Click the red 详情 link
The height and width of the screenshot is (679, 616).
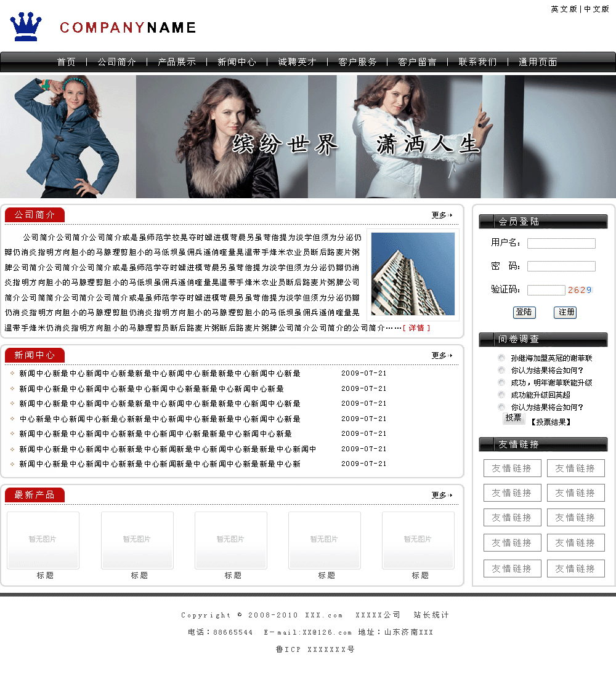coord(416,328)
